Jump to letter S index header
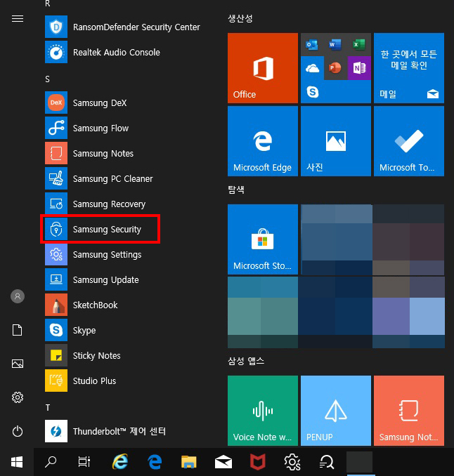The width and height of the screenshot is (454, 476). pyautogui.click(x=47, y=79)
